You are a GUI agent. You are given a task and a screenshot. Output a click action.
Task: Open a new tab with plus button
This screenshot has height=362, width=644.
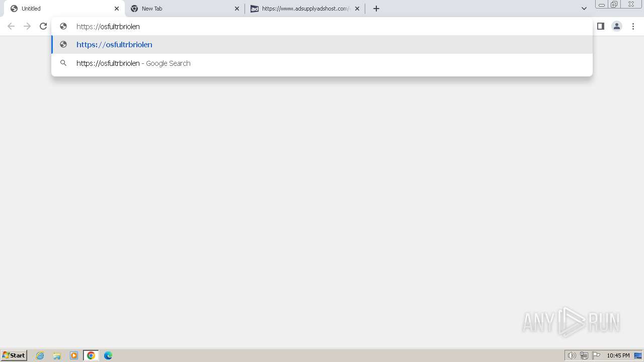(376, 9)
